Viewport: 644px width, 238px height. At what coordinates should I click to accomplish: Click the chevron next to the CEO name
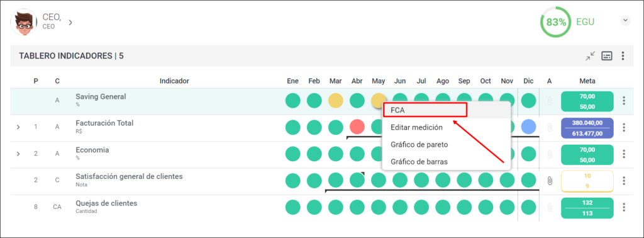pos(70,22)
